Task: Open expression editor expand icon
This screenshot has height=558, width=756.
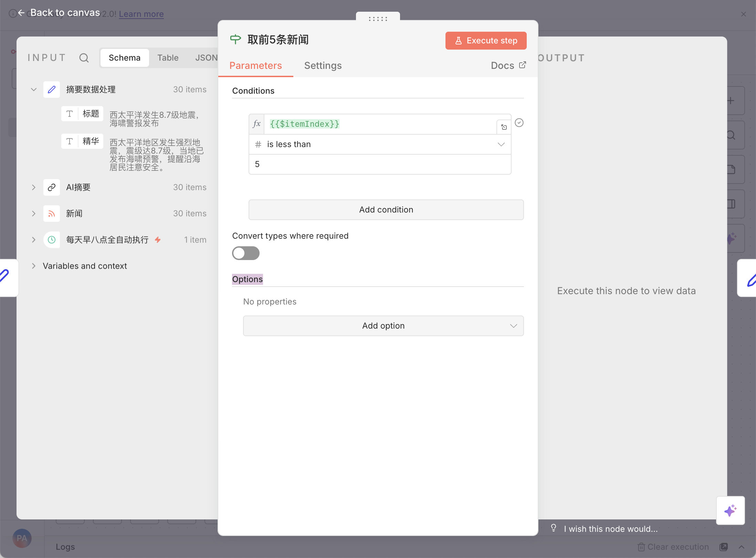Action: (x=504, y=127)
